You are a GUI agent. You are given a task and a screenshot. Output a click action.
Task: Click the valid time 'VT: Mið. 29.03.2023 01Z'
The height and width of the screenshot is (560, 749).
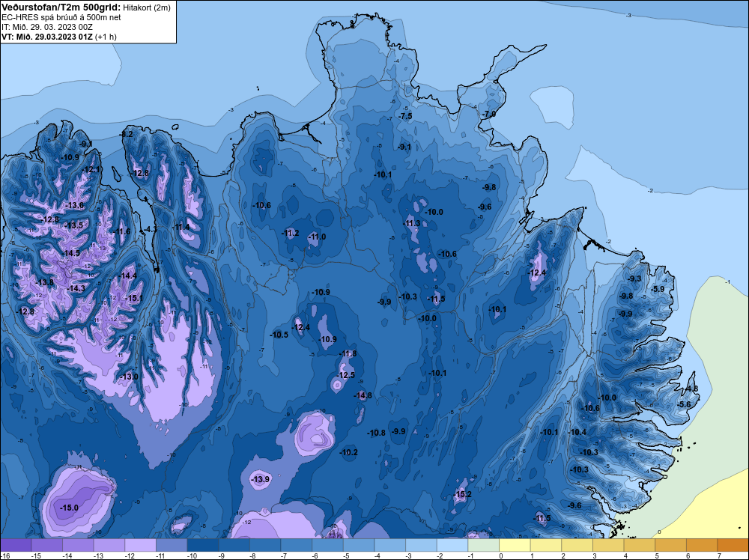click(x=47, y=37)
